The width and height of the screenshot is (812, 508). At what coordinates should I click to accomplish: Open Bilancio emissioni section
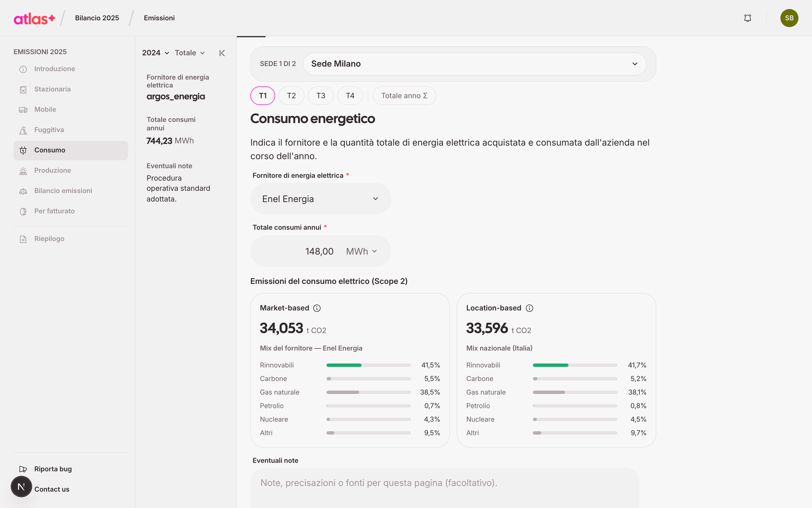coord(70,191)
